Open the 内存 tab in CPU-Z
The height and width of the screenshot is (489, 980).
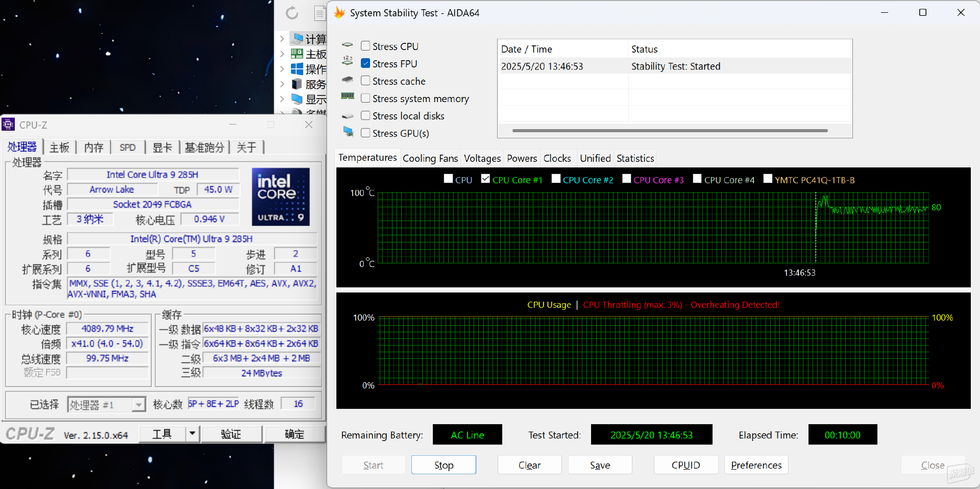pos(93,148)
